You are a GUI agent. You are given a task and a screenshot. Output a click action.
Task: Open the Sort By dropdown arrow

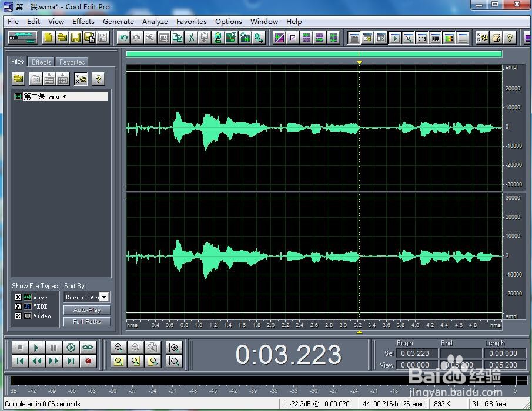click(x=104, y=297)
